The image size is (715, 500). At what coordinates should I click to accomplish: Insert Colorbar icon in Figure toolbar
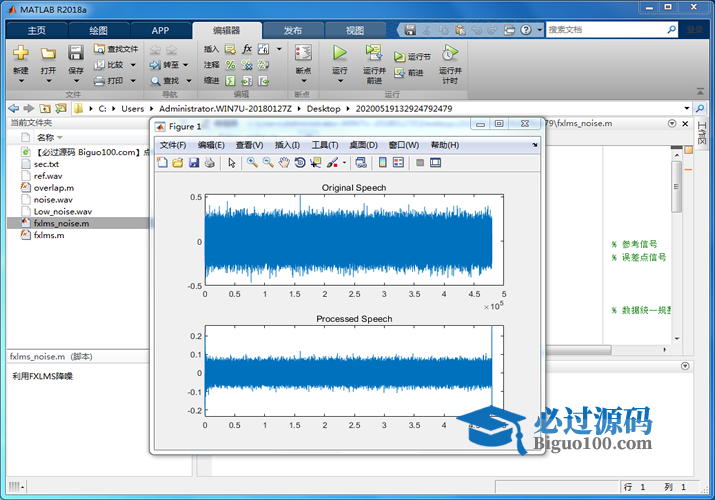[383, 163]
